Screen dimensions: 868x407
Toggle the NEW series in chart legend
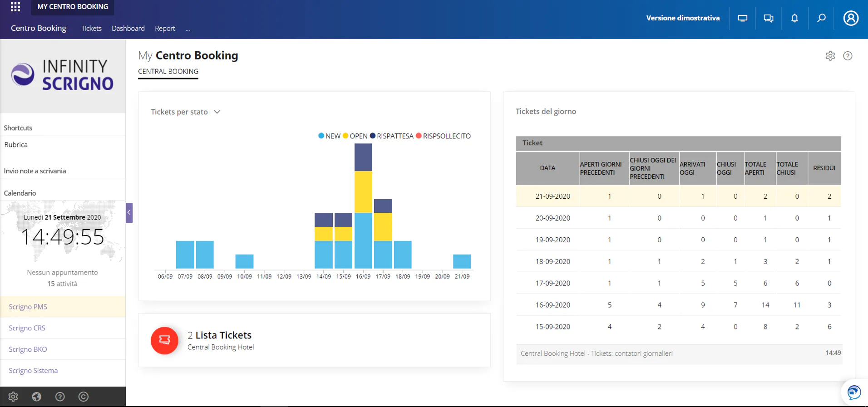click(330, 136)
